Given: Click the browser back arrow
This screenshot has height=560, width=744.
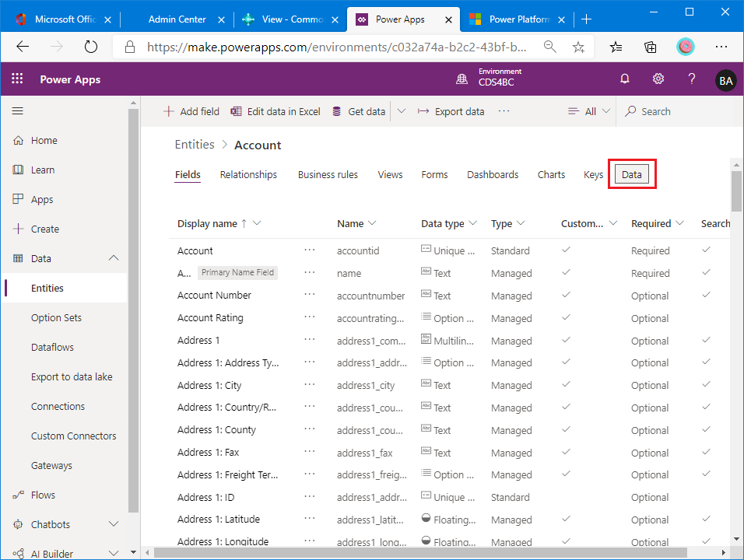Looking at the screenshot, I should [23, 47].
